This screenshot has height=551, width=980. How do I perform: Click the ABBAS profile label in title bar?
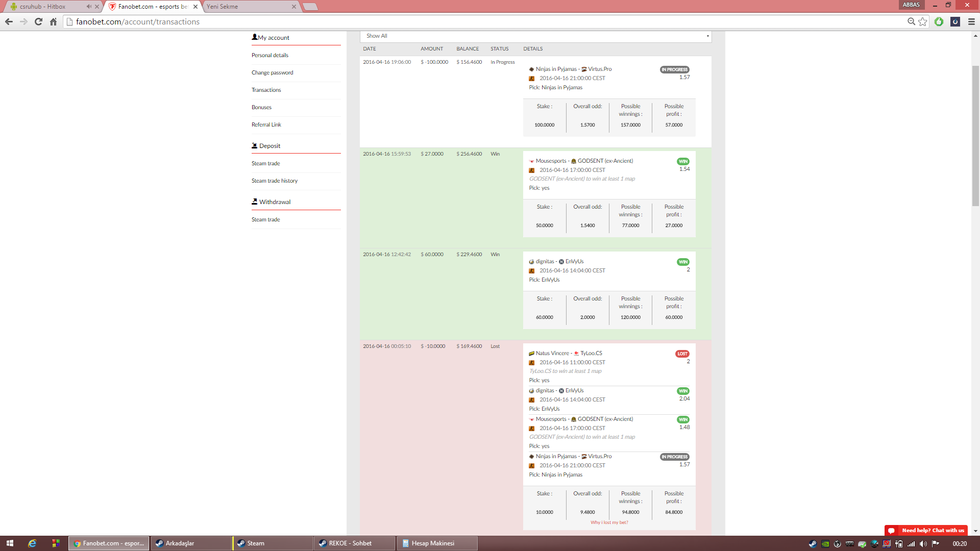(x=911, y=5)
